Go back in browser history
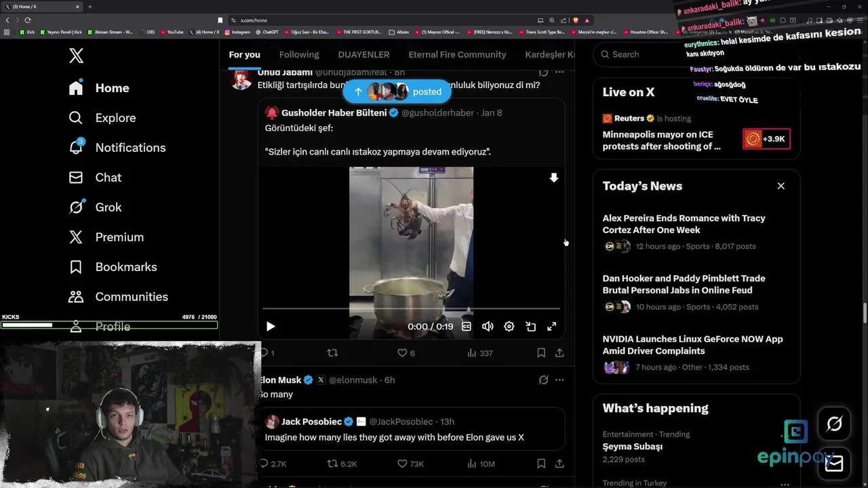868x488 pixels. (7, 20)
